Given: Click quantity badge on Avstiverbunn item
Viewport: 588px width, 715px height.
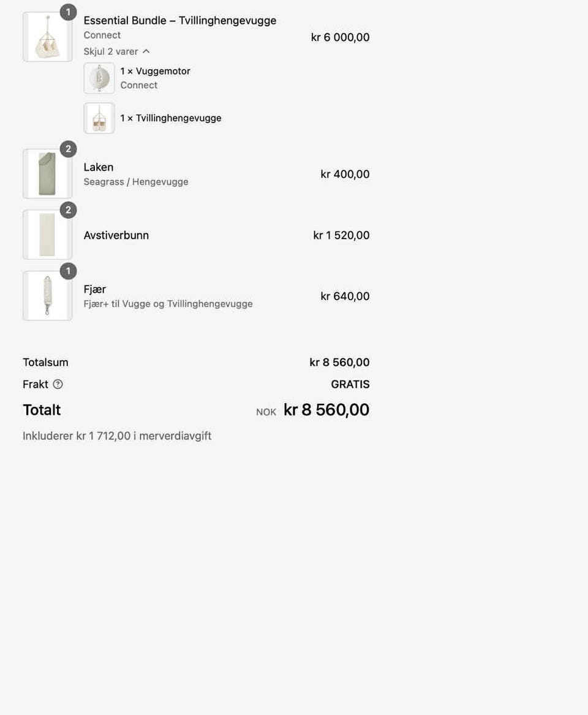Looking at the screenshot, I should 69,210.
